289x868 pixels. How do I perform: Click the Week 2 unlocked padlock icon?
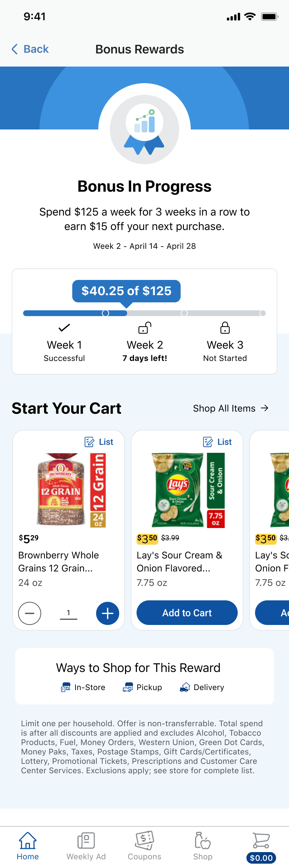coord(145,328)
